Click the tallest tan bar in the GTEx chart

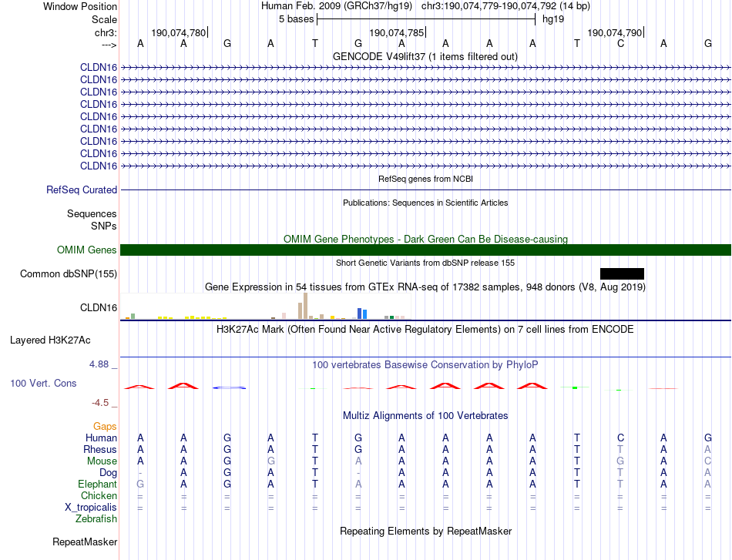tap(306, 306)
